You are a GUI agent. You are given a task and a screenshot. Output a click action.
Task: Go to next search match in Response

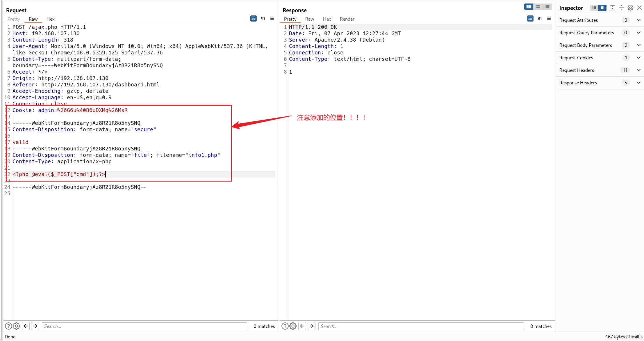312,326
